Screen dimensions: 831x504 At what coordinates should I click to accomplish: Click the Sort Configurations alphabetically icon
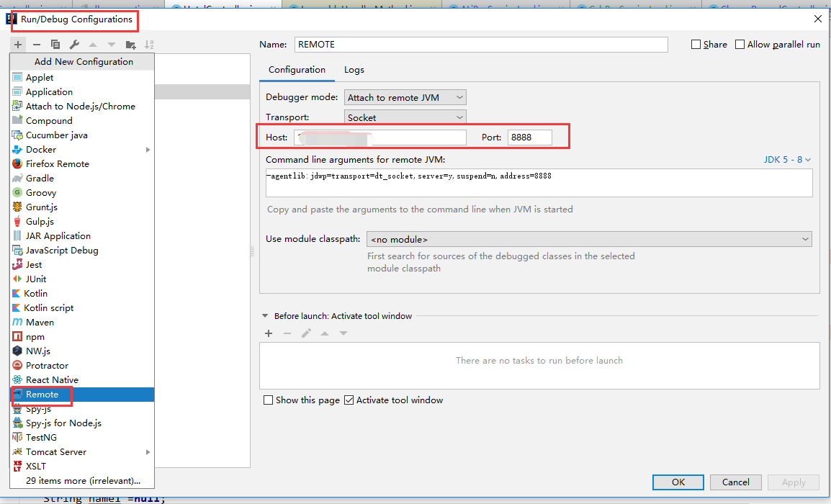tap(150, 45)
